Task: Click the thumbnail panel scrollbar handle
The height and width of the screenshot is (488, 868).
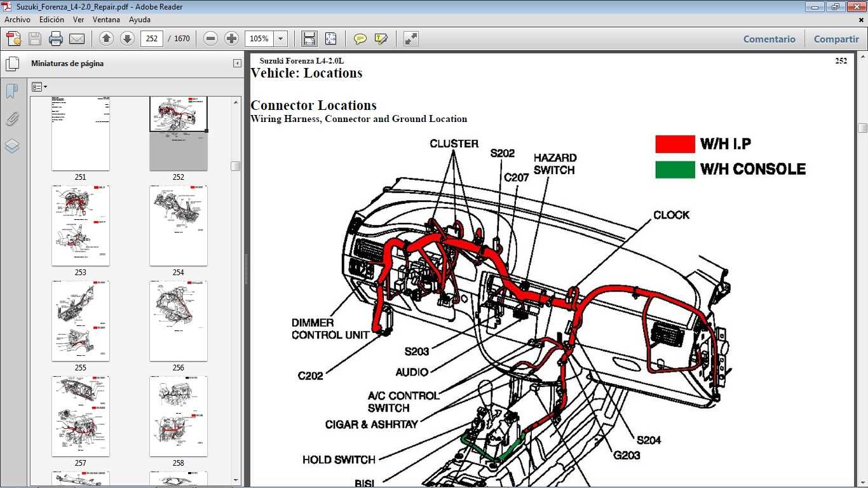Action: [x=236, y=166]
